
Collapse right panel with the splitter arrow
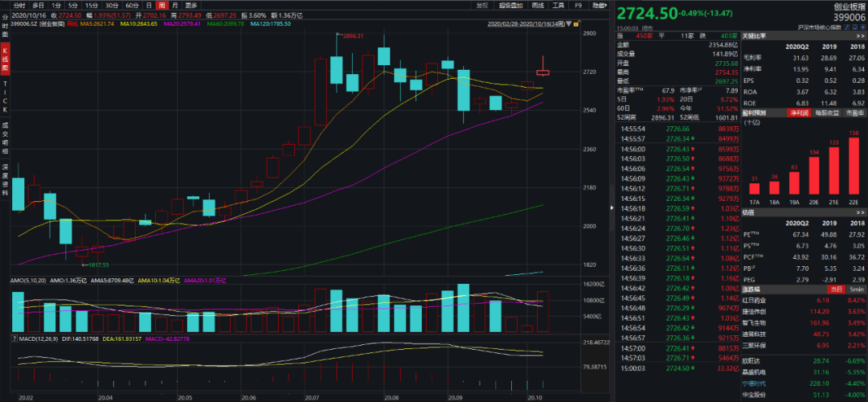point(612,207)
